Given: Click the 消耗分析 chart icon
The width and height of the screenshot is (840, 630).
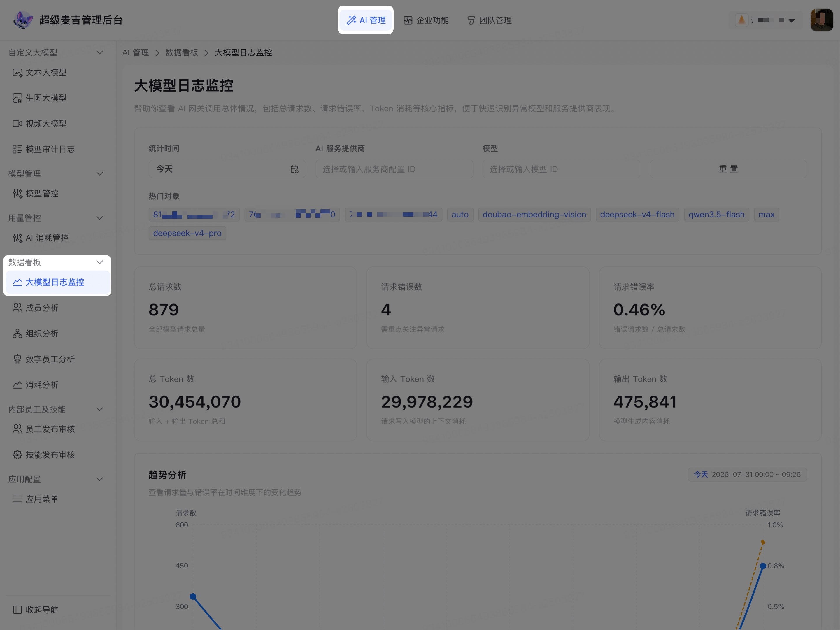Looking at the screenshot, I should point(17,385).
